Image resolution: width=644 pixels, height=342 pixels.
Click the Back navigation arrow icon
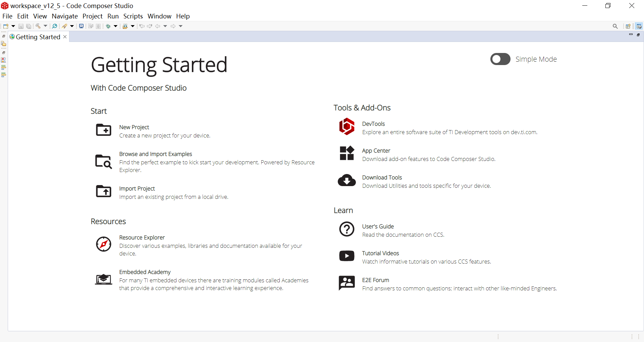point(158,26)
